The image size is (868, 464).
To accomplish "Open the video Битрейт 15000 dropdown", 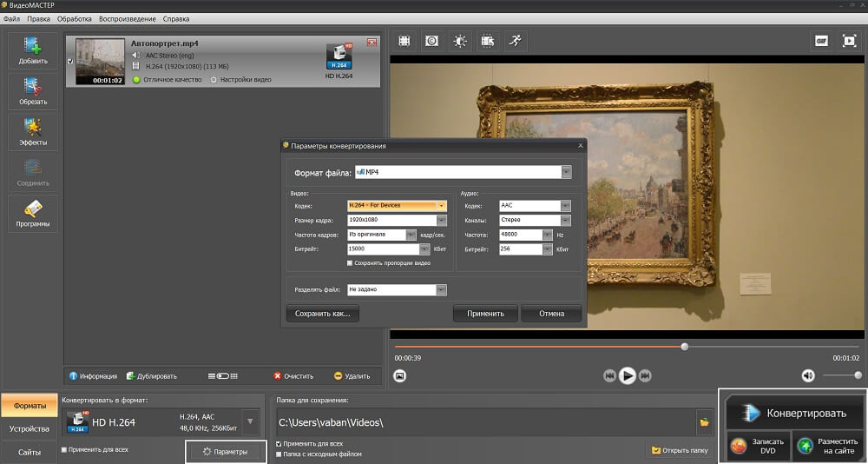I will [x=424, y=249].
